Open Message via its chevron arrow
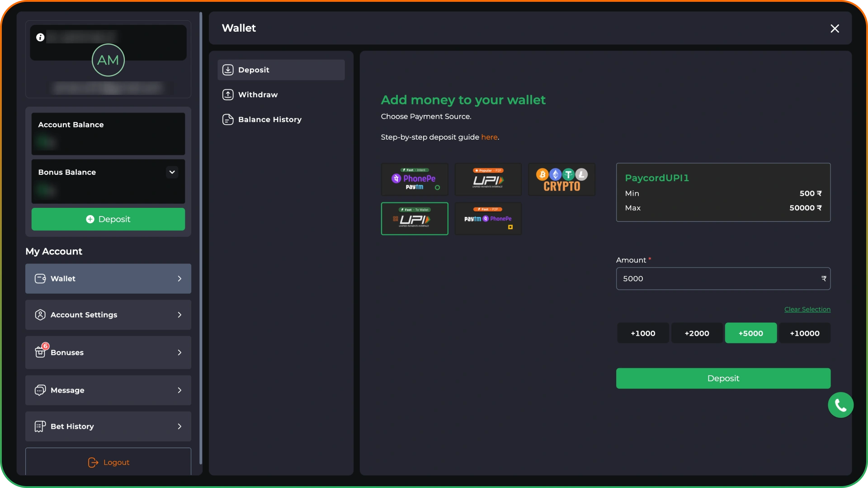 coord(179,390)
